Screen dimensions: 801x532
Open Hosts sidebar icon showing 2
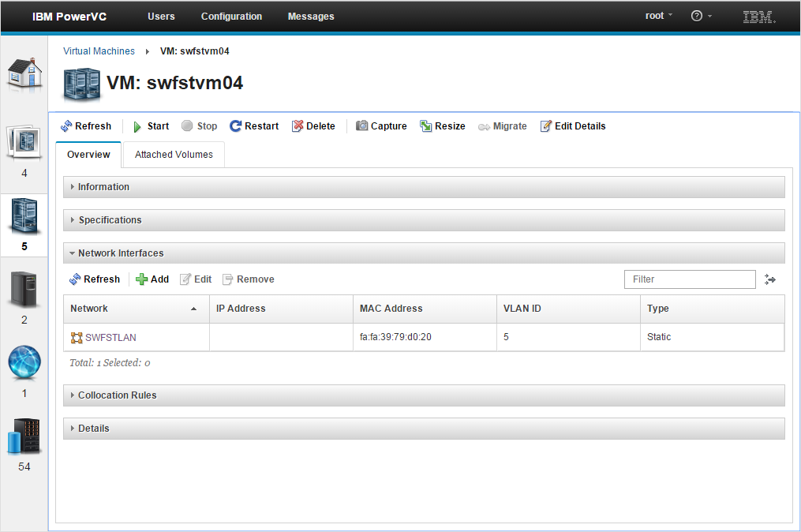(x=24, y=289)
